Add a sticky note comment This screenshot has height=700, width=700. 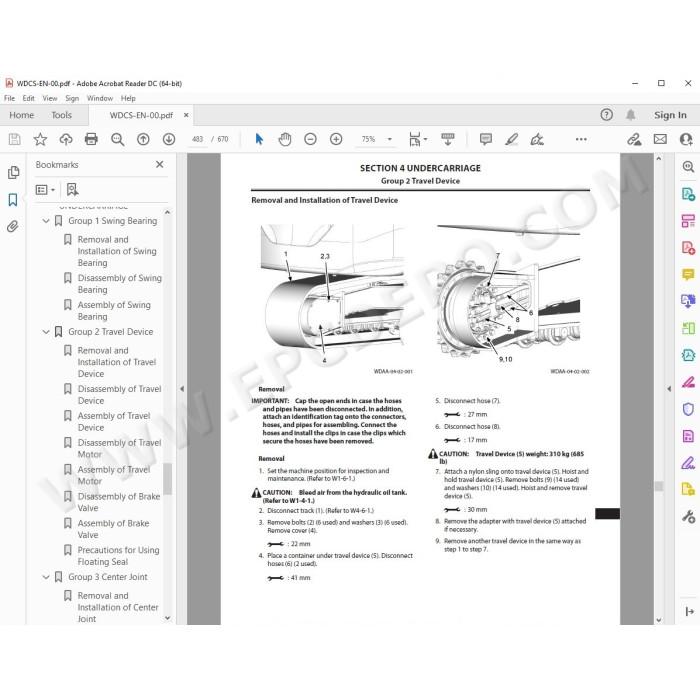tap(486, 139)
